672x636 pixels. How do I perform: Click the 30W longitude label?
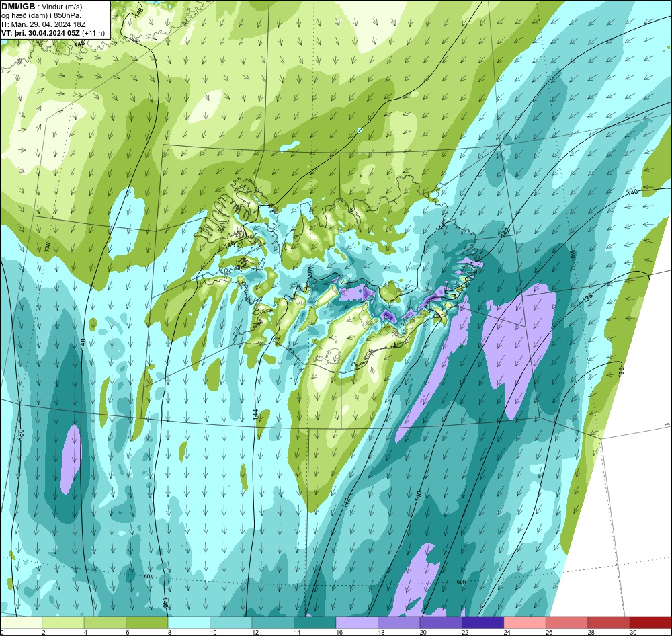pos(48,247)
